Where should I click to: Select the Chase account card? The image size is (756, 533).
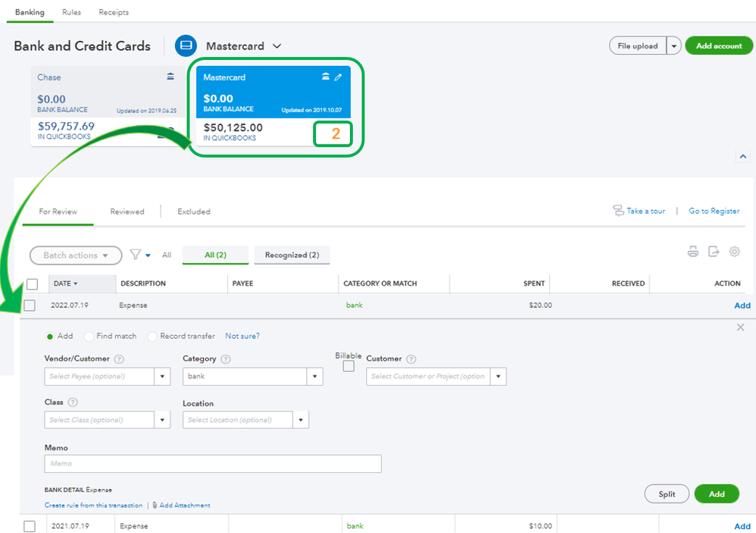(107, 106)
